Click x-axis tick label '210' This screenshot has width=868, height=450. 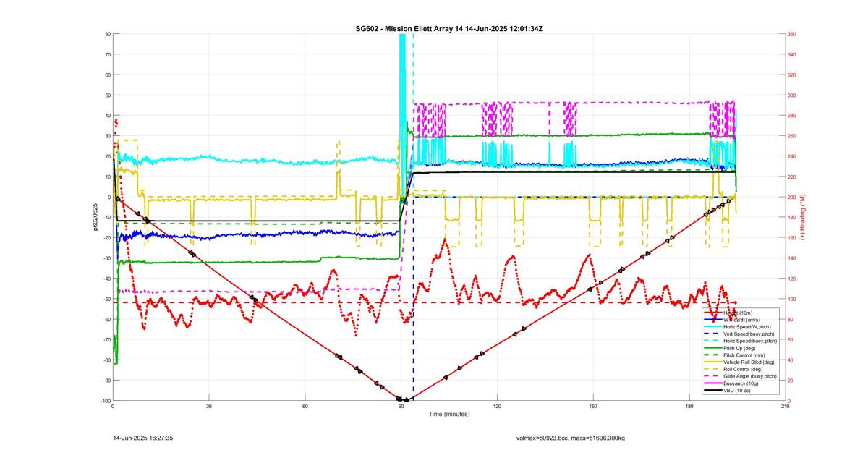pyautogui.click(x=785, y=407)
